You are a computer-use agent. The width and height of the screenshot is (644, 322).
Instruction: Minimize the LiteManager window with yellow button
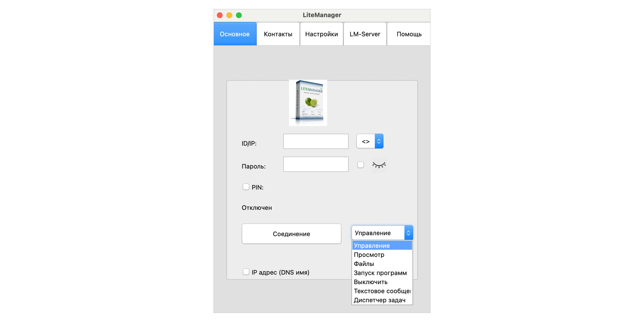(229, 15)
